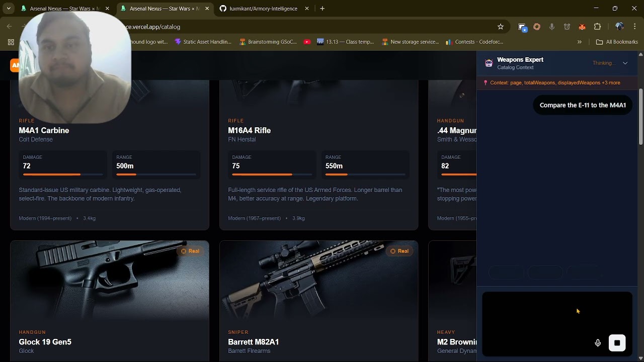Open the New storage service bookmark
This screenshot has width=644, height=362.
click(x=411, y=42)
